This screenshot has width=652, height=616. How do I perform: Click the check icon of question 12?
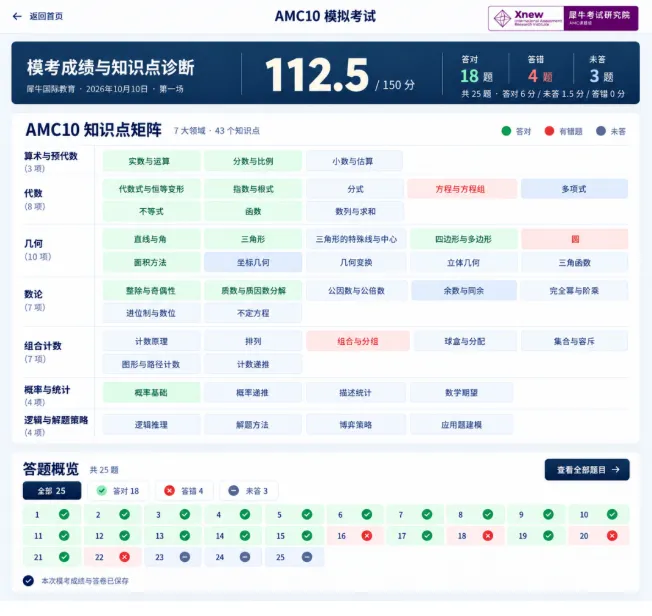[x=124, y=536]
